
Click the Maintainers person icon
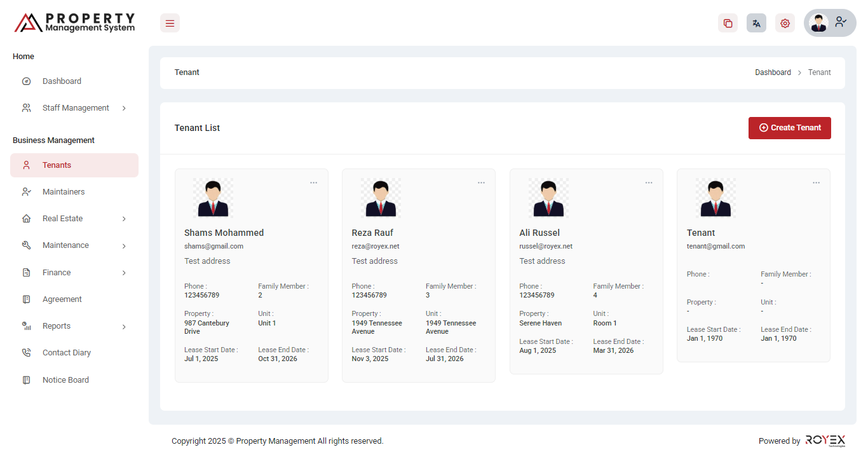click(x=26, y=192)
